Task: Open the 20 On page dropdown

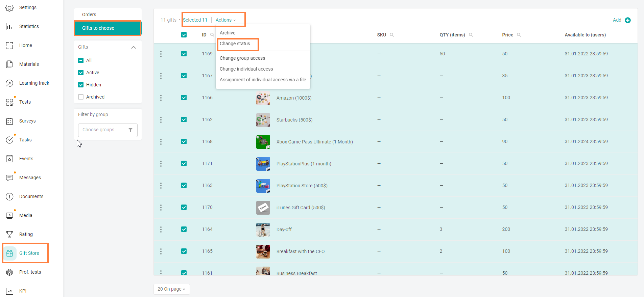Action: pos(172,289)
